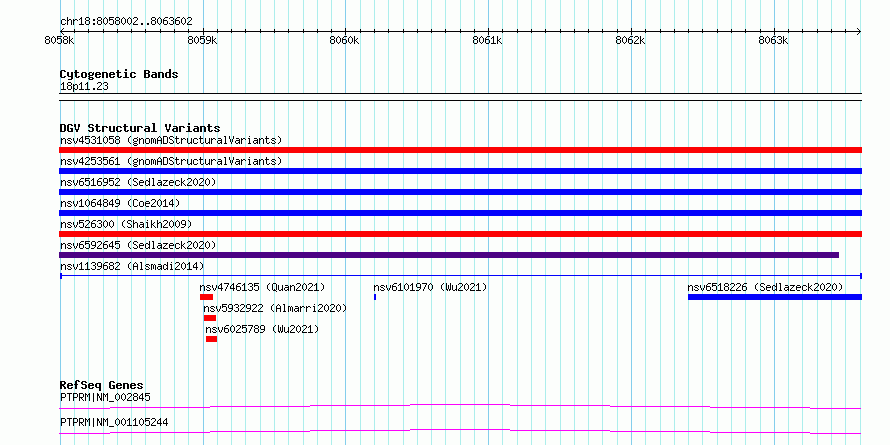The height and width of the screenshot is (445, 890).
Task: Click the thin blue line for nsv1139682
Action: 460,276
